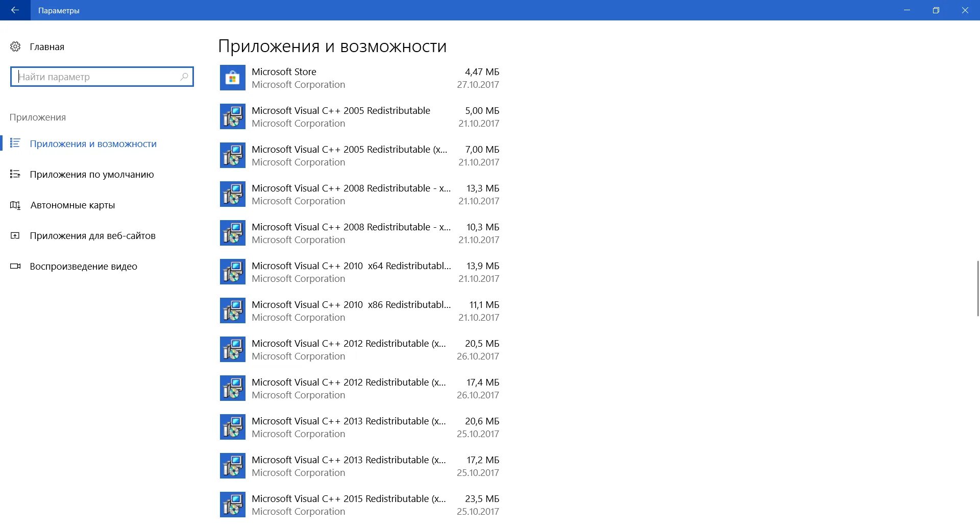Screen dimensions: 980x526
Task: Click the Главная label in sidebar
Action: click(47, 46)
